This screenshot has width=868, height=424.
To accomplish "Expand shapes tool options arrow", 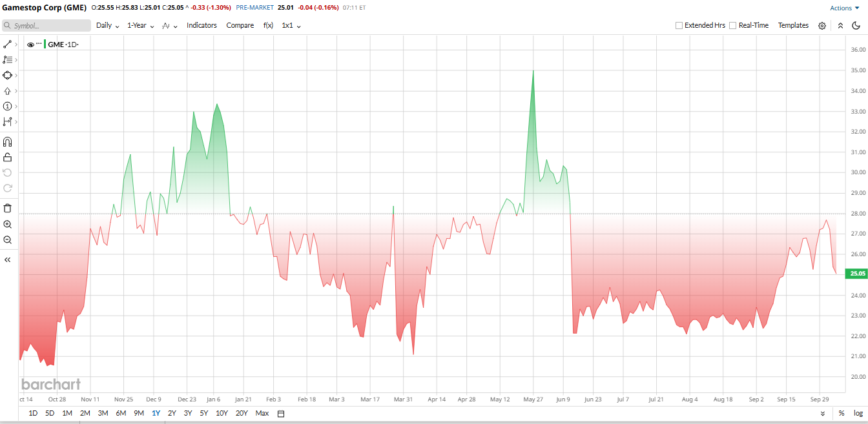I will (x=16, y=76).
